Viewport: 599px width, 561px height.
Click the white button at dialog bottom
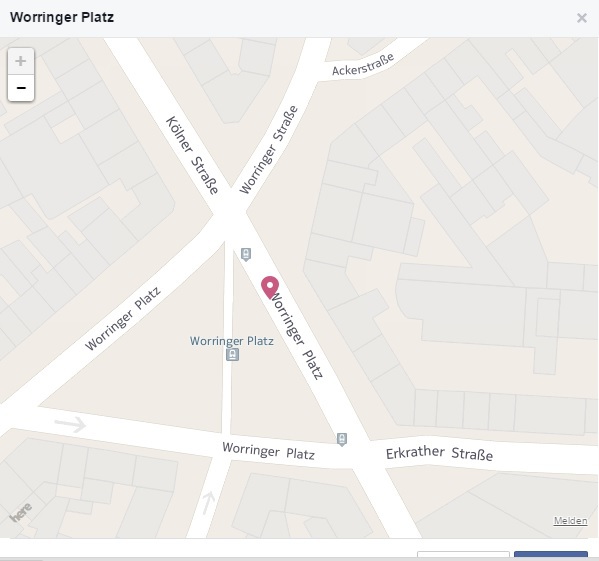coord(463,556)
